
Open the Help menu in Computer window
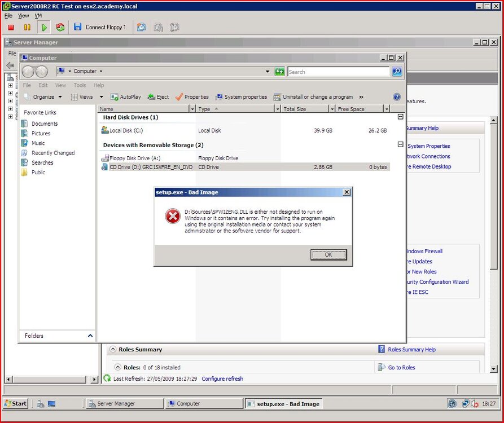pos(99,85)
